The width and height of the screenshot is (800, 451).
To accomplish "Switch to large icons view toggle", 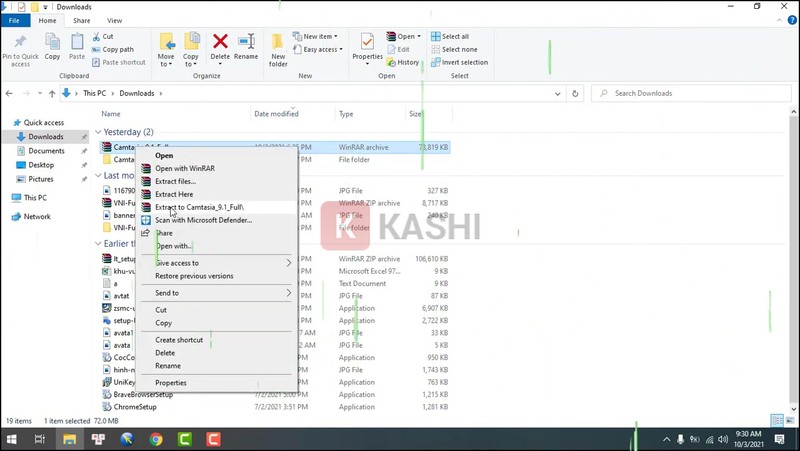I will click(790, 420).
